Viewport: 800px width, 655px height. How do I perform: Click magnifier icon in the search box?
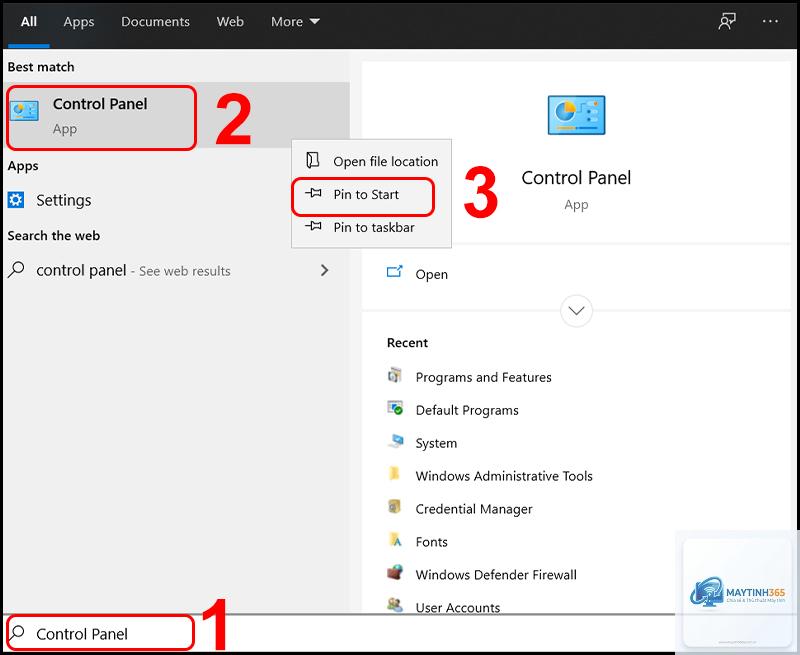pos(16,633)
